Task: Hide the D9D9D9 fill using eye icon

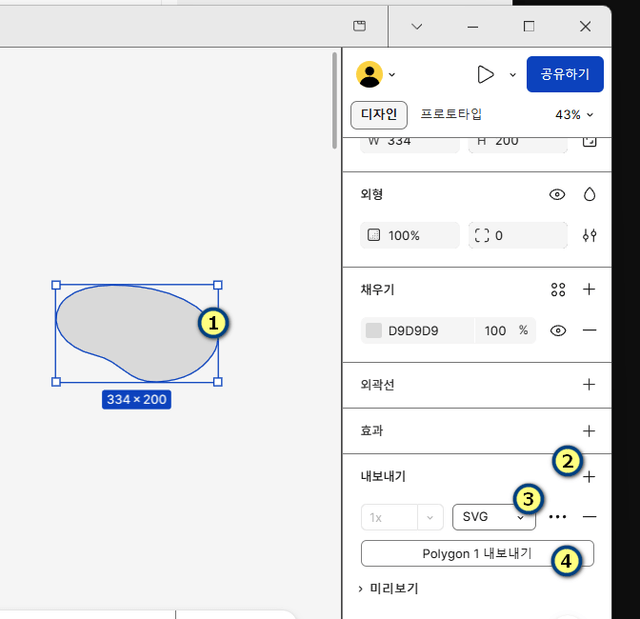Action: point(558,331)
